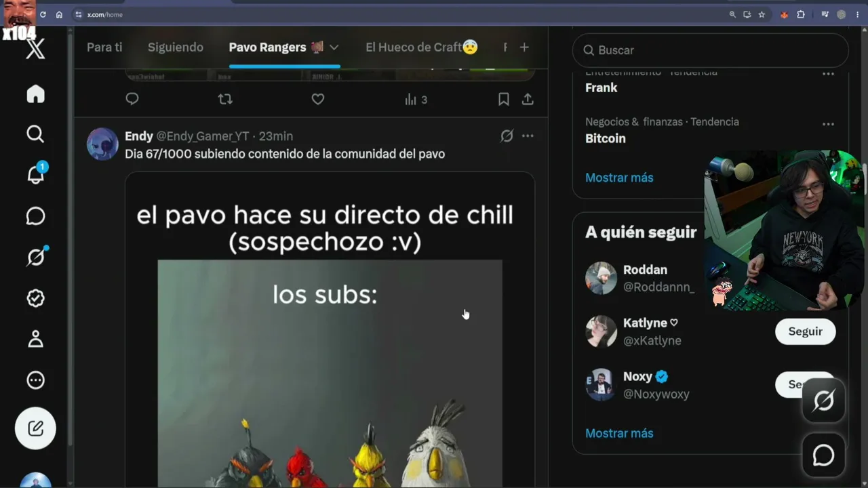Open Roddan's profile avatar
This screenshot has height=488, width=868.
(x=601, y=278)
